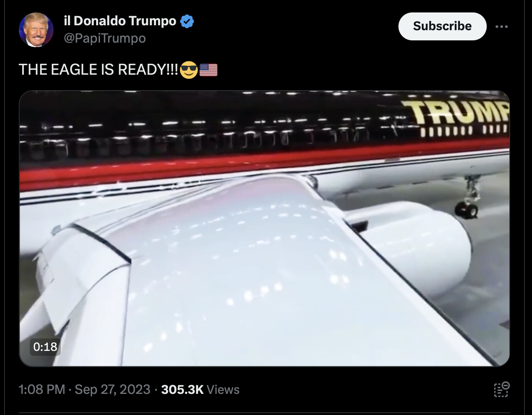Click the sunglasses face emoji
Image resolution: width=532 pixels, height=415 pixels.
tap(189, 70)
